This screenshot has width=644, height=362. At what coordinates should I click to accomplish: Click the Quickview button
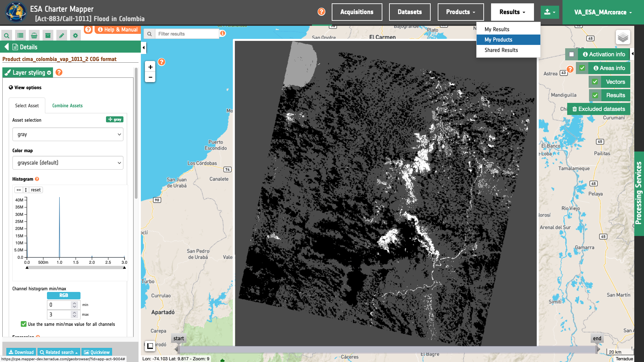(97, 352)
